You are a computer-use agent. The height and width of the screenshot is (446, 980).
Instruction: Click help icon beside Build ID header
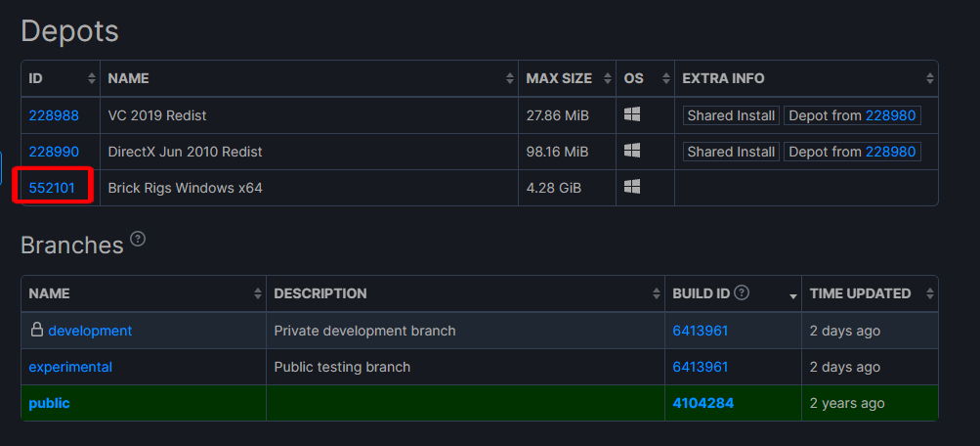click(742, 292)
